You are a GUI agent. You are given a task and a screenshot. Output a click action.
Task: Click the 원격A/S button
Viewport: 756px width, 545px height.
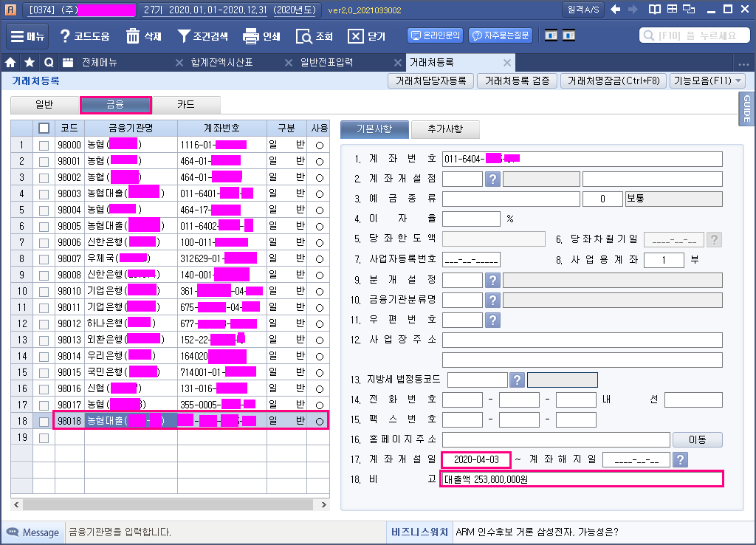coord(583,9)
